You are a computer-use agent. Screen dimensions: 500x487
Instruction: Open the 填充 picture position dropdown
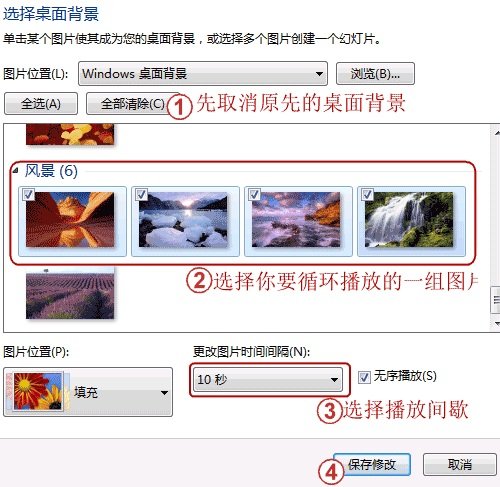tap(88, 392)
